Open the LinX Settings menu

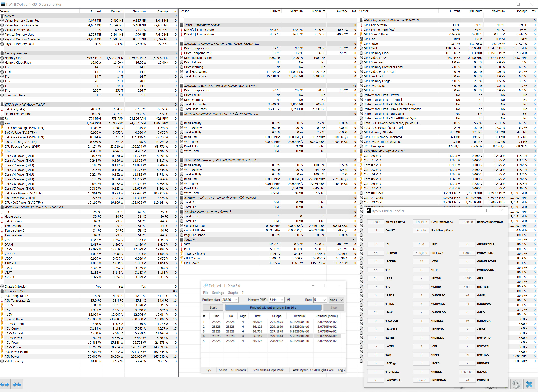(218, 293)
